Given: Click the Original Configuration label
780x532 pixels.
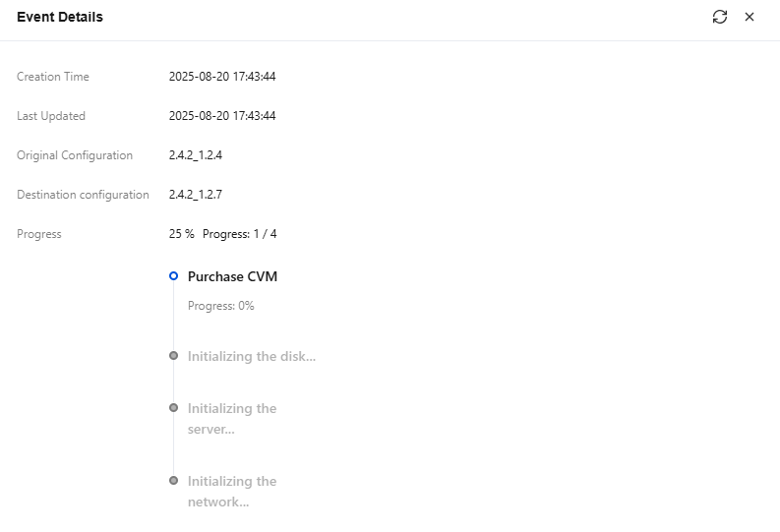Looking at the screenshot, I should [x=75, y=155].
